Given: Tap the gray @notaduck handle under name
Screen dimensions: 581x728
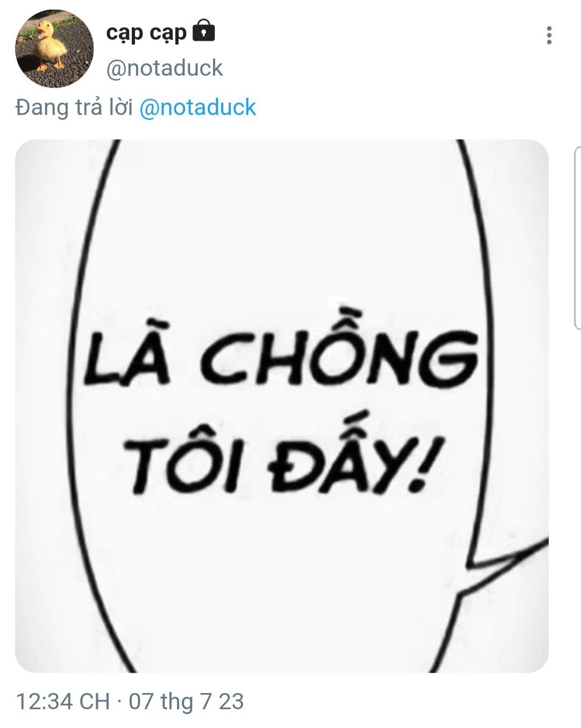Looking at the screenshot, I should (x=165, y=68).
